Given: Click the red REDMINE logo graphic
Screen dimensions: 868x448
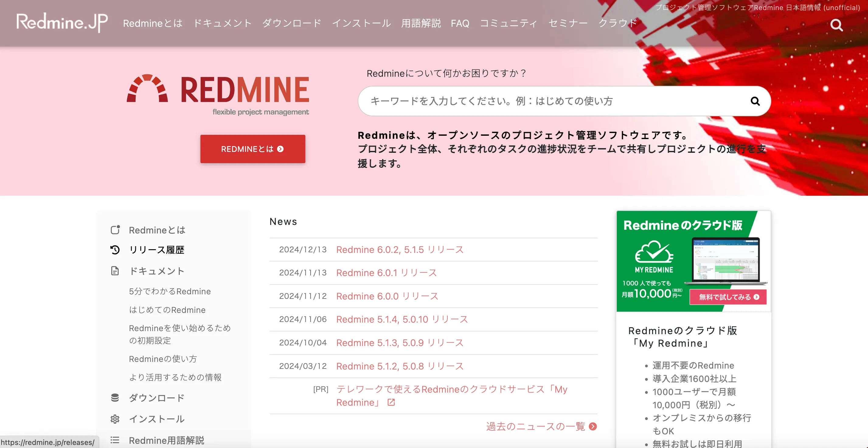Looking at the screenshot, I should [218, 94].
